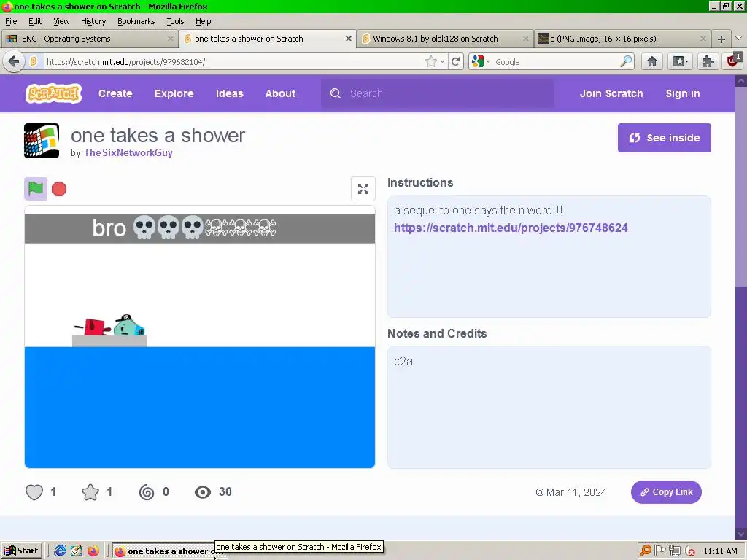Click the page vertical scrollbar
Screen dimensions: 747x560
click(x=741, y=307)
